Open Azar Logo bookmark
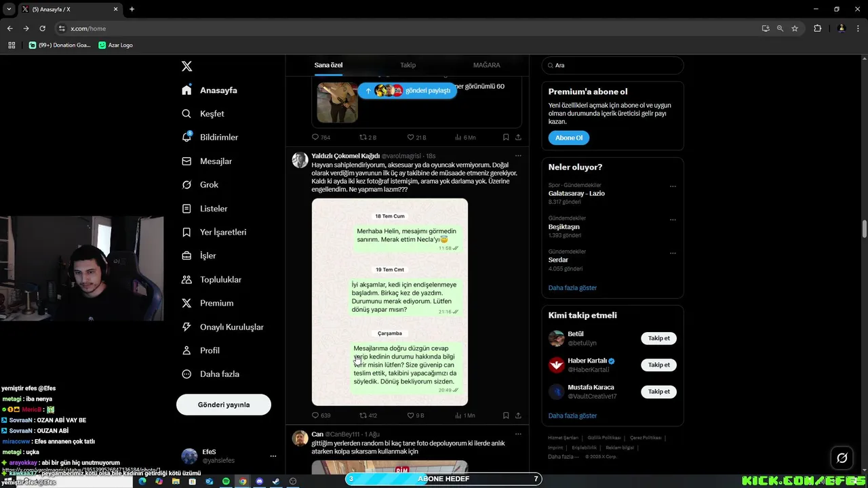 (115, 45)
